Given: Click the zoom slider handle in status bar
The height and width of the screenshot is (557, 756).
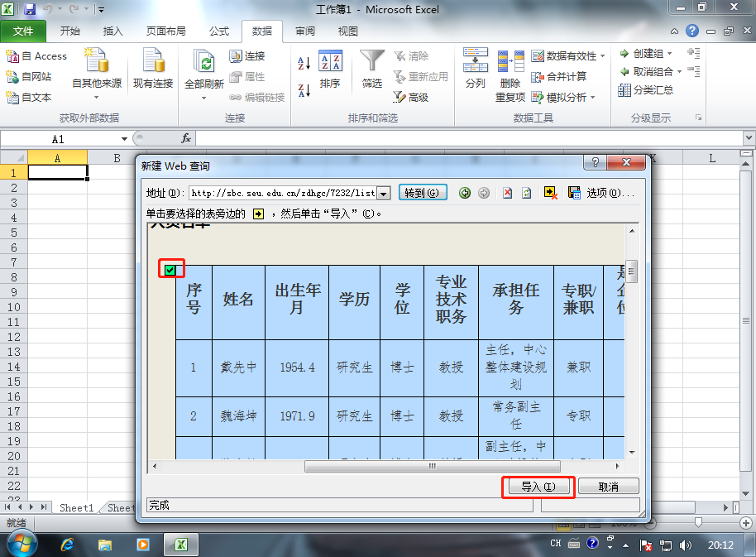Looking at the screenshot, I should (x=698, y=523).
